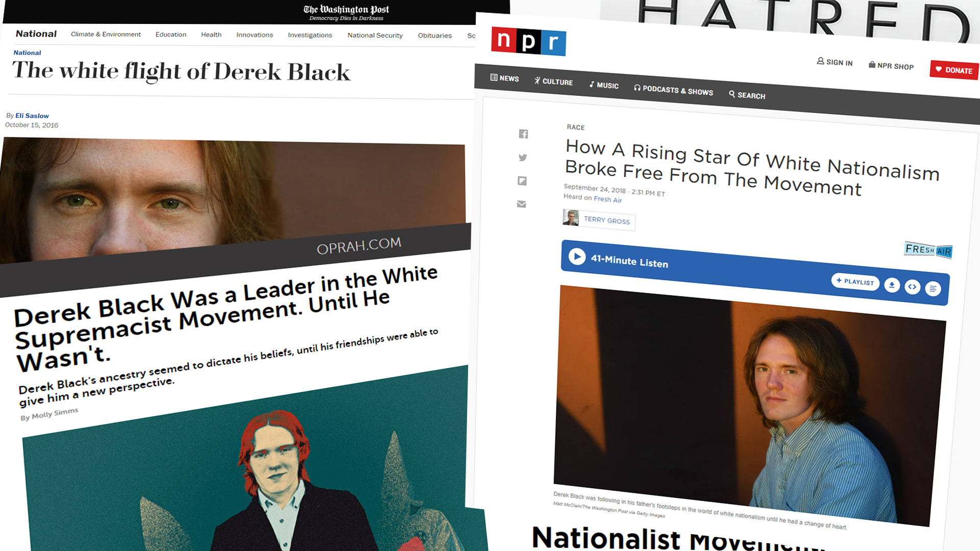Viewport: 980px width, 551px height.
Task: Open the NPR News menu
Action: 504,78
